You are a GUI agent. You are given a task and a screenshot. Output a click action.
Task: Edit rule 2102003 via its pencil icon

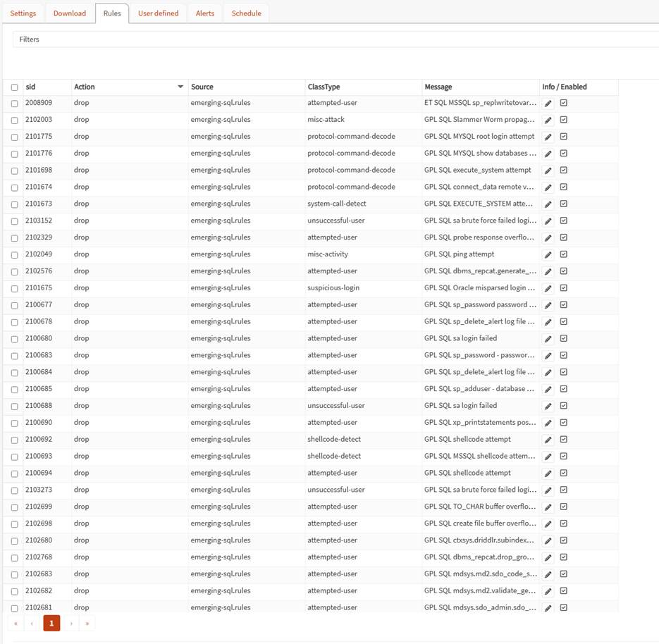tap(548, 120)
